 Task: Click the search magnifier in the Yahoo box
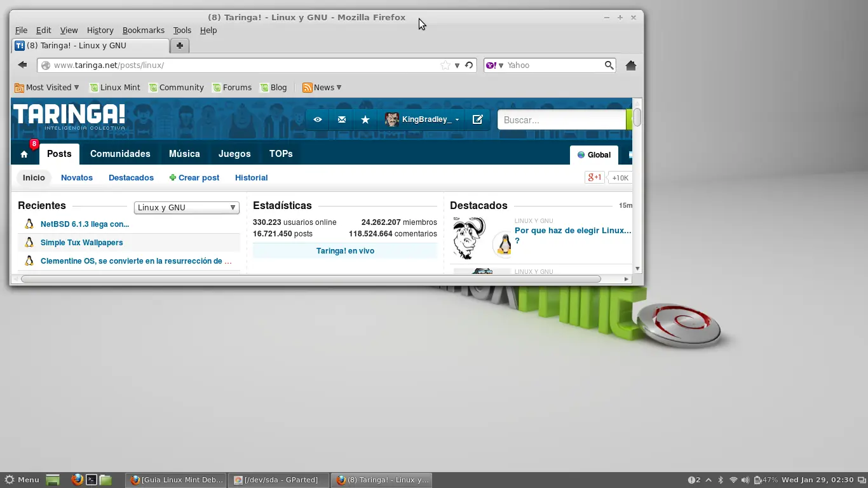click(x=609, y=65)
